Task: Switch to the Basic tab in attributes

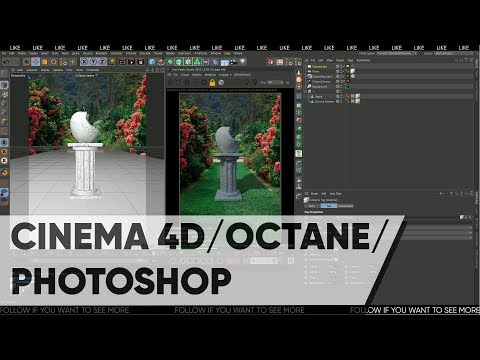Action: [312, 206]
